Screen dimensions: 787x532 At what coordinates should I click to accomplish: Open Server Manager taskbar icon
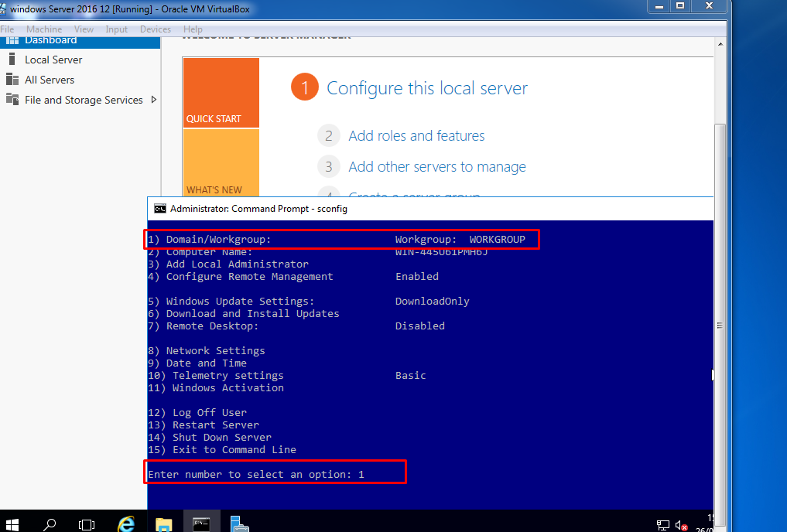239,524
